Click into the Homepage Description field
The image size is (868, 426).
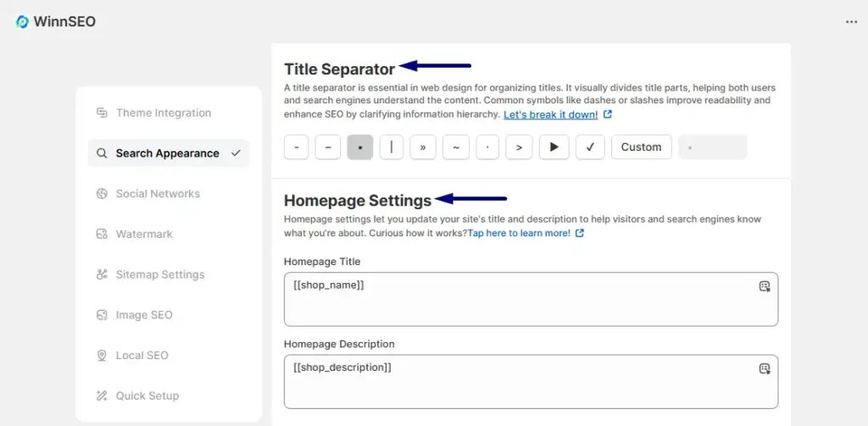[531, 382]
